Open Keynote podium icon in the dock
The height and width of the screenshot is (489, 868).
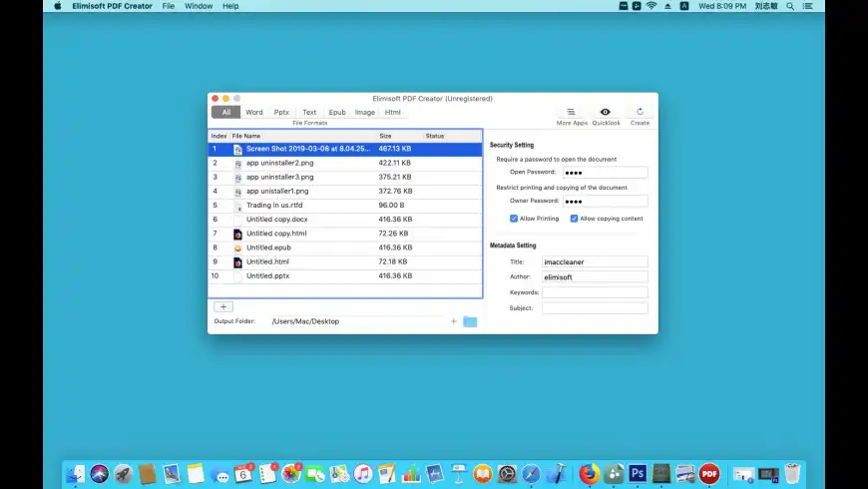click(x=459, y=474)
